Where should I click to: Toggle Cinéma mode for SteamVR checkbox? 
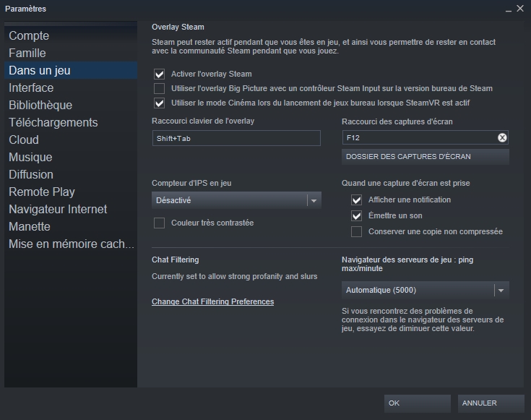159,103
